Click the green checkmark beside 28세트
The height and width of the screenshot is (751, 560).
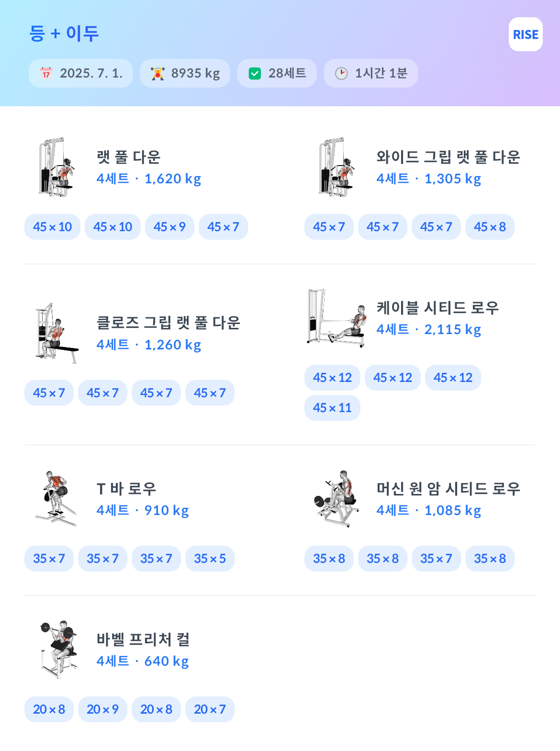tap(255, 73)
